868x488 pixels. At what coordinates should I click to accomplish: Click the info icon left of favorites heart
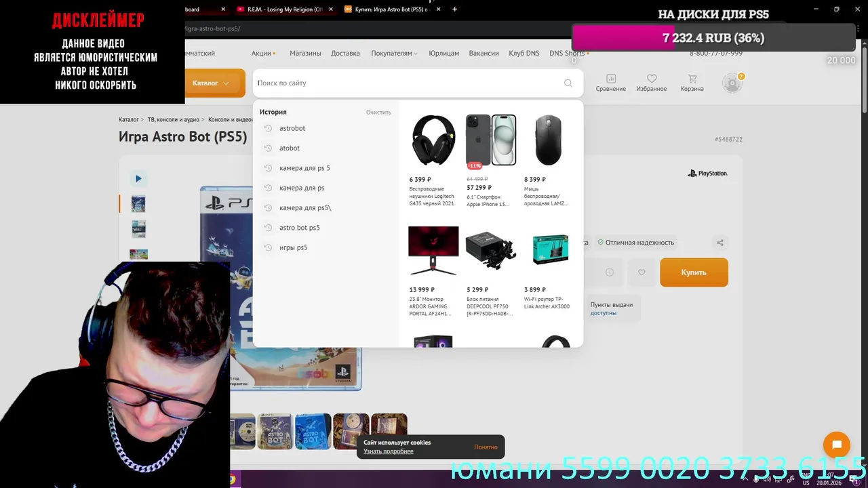click(609, 272)
